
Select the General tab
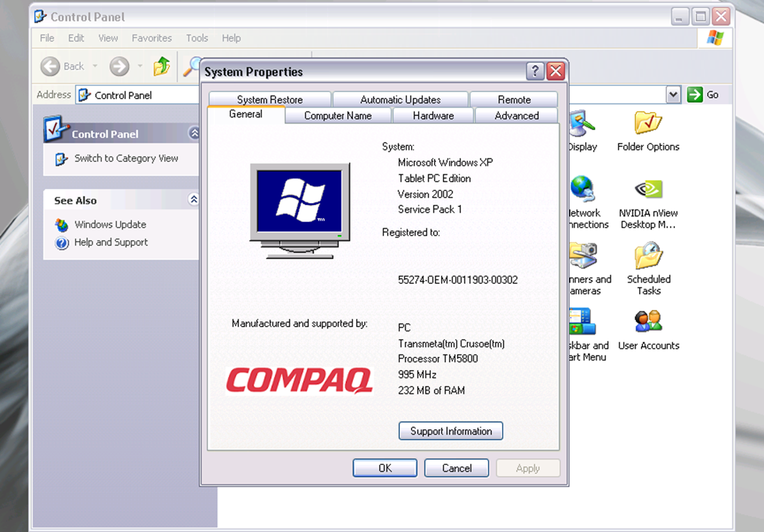246,114
